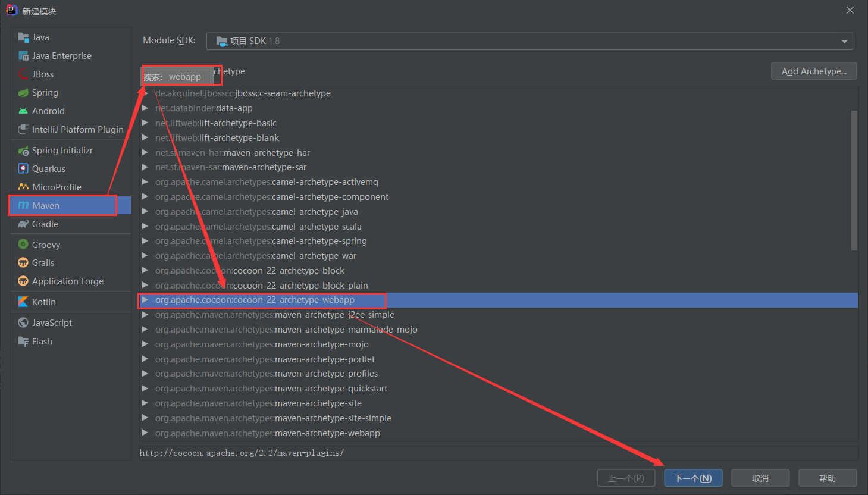This screenshot has height=495, width=868.
Task: Select camel-archetype-component row
Action: click(x=499, y=197)
